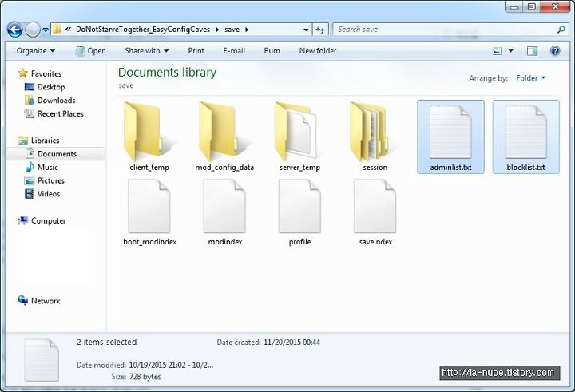Click Print in the toolbar
Image resolution: width=575 pixels, height=392 pixels.
(x=196, y=51)
